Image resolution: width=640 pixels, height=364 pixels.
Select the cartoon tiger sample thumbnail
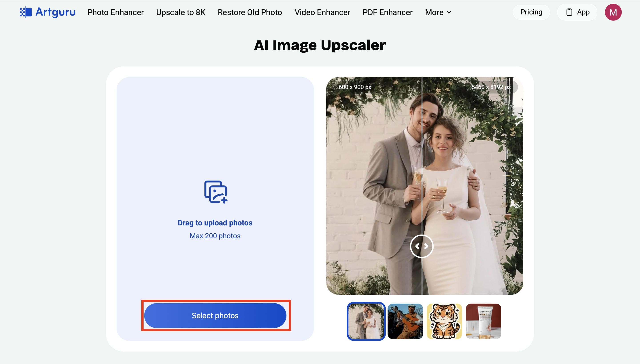[x=444, y=321]
